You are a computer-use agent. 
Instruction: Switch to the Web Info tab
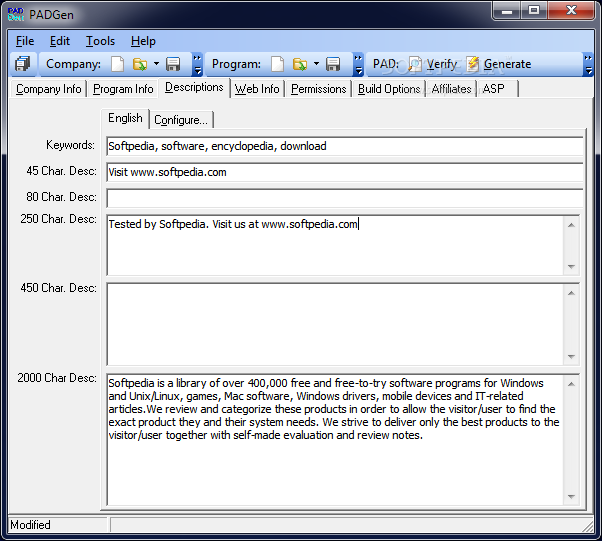point(257,89)
